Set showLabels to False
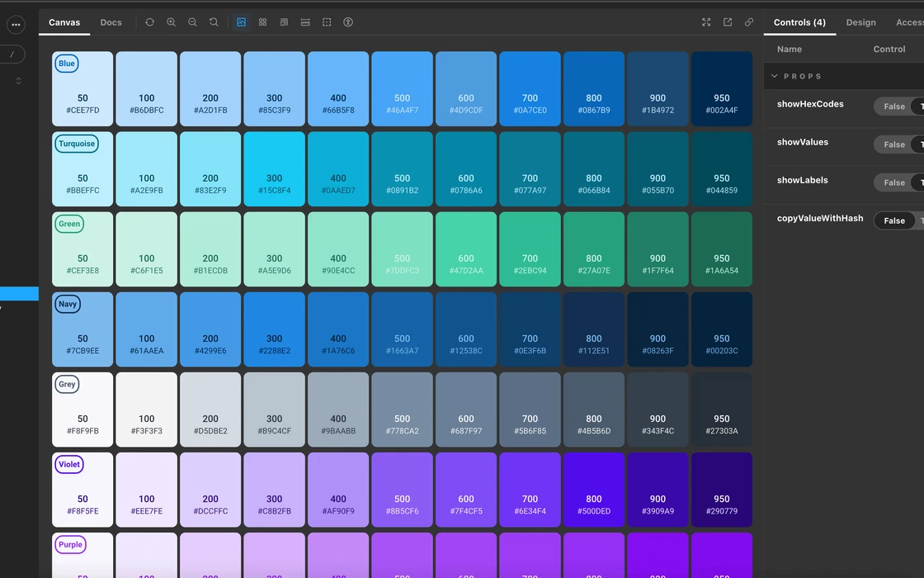 pyautogui.click(x=894, y=182)
